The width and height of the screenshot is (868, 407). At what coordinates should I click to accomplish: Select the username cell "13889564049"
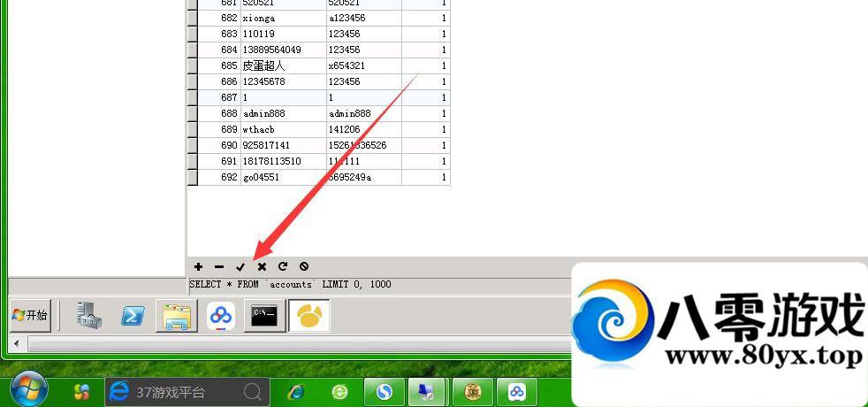(284, 50)
